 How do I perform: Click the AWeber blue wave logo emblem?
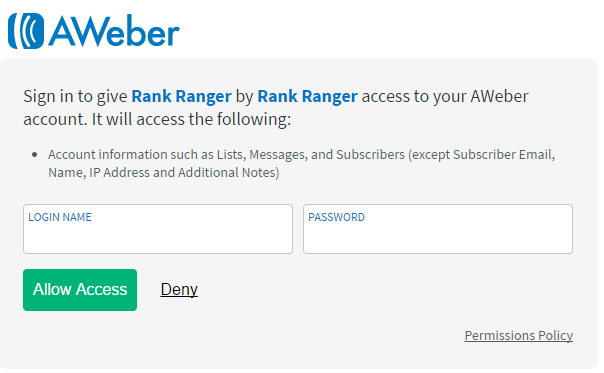tap(26, 31)
